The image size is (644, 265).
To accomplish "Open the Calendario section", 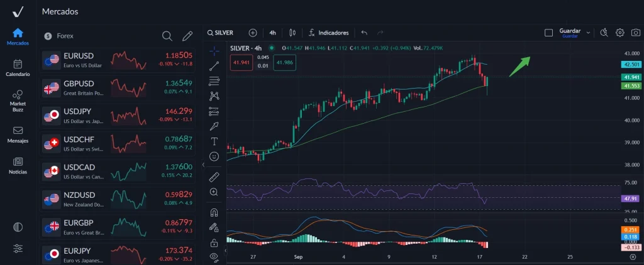I will 18,68.
